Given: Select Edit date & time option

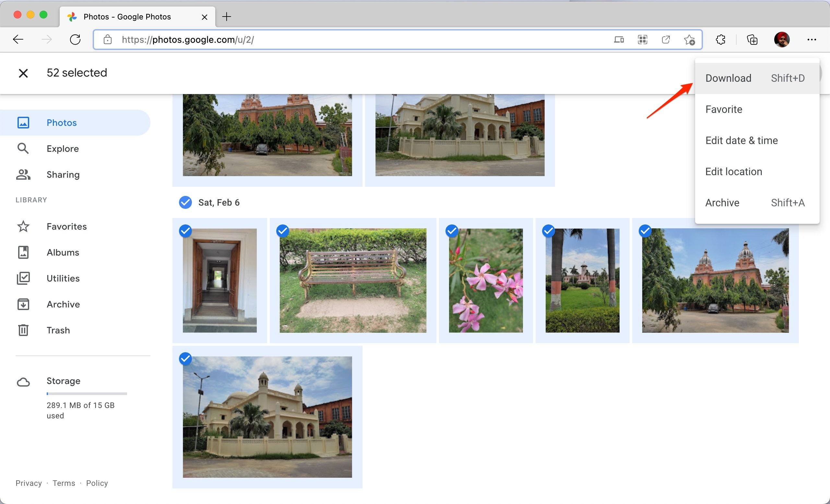Looking at the screenshot, I should [742, 140].
